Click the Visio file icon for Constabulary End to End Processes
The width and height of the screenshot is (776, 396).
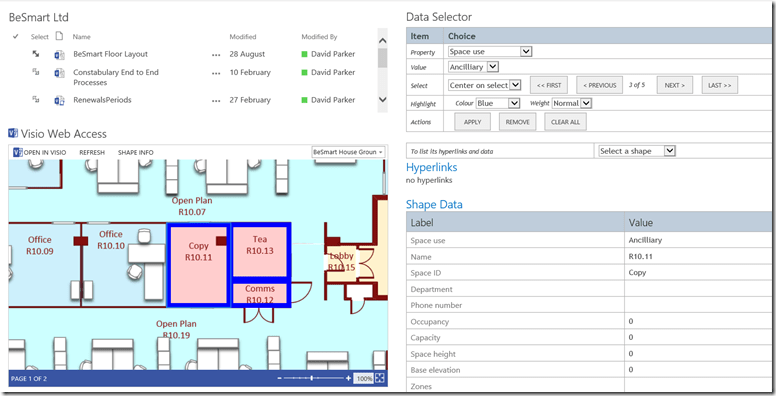[59, 73]
